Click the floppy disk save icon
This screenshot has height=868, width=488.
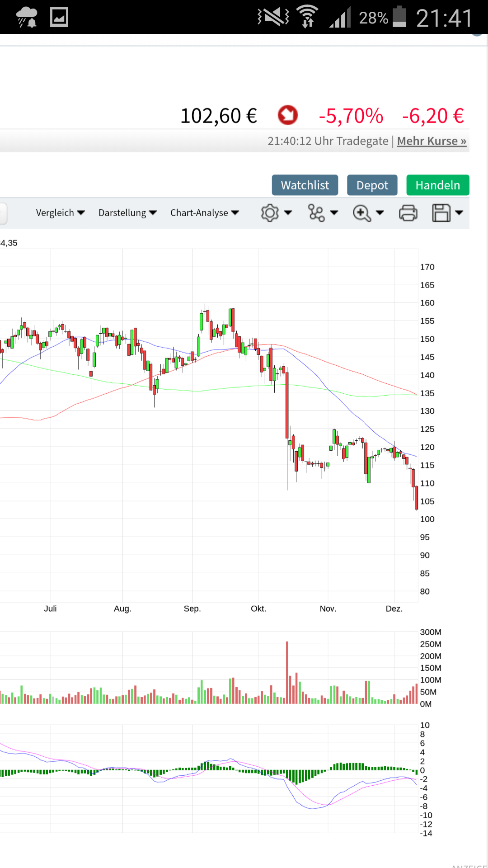pyautogui.click(x=441, y=213)
